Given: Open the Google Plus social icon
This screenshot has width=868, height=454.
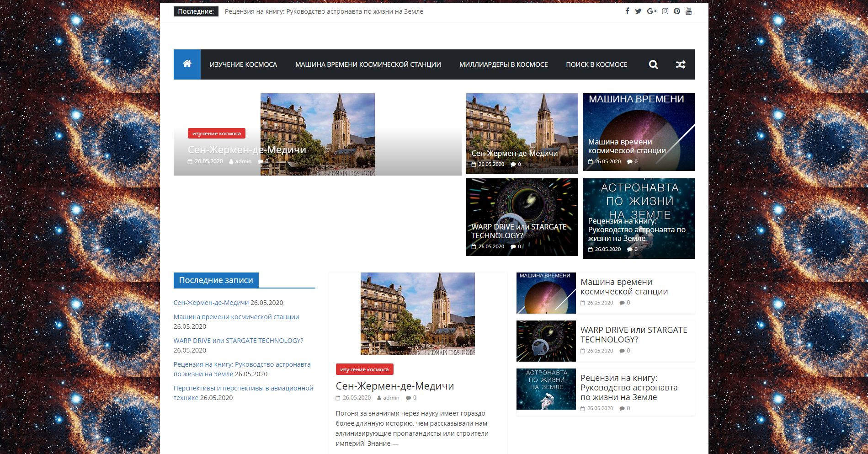Looking at the screenshot, I should (x=652, y=11).
